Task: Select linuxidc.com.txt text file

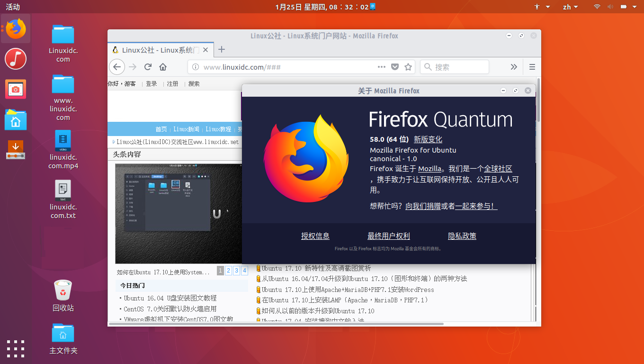Action: pos(63,200)
